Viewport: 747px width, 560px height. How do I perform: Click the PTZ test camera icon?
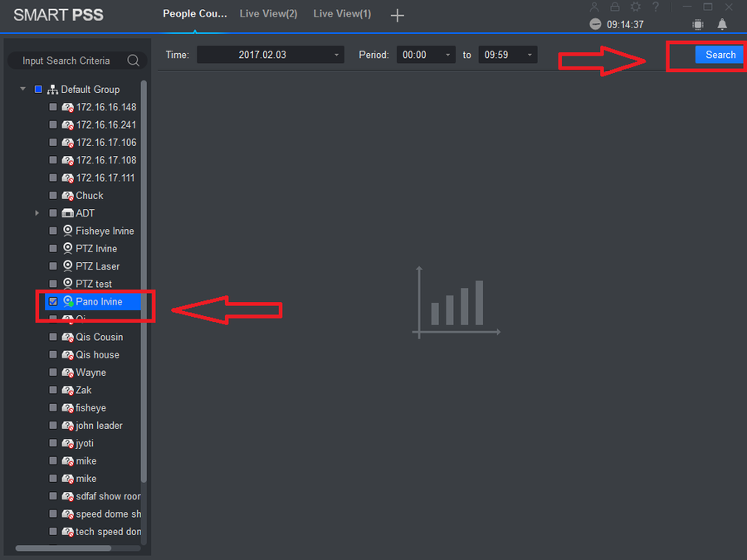tap(68, 284)
